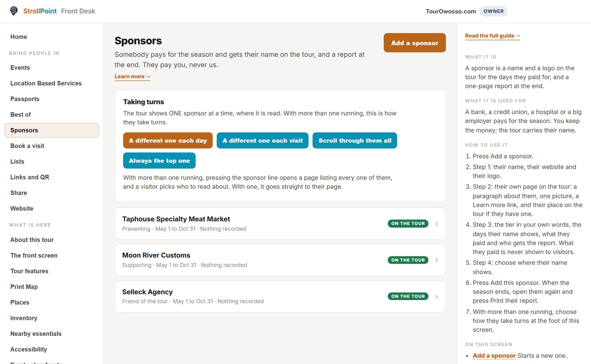Select "Scroll through them all" option

coord(355,141)
